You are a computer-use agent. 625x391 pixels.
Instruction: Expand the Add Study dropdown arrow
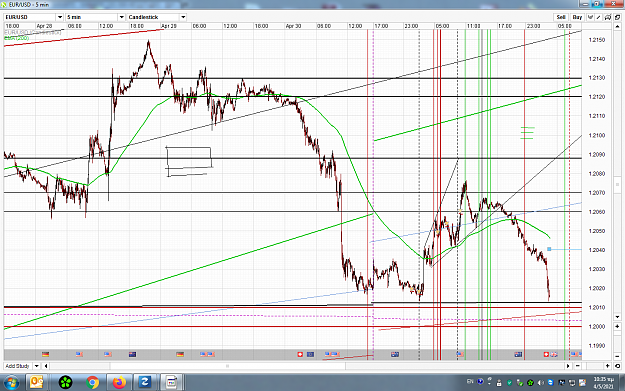point(37,366)
